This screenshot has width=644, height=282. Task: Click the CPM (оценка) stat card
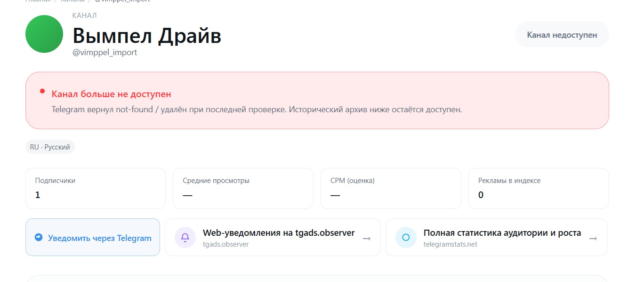coord(391,188)
